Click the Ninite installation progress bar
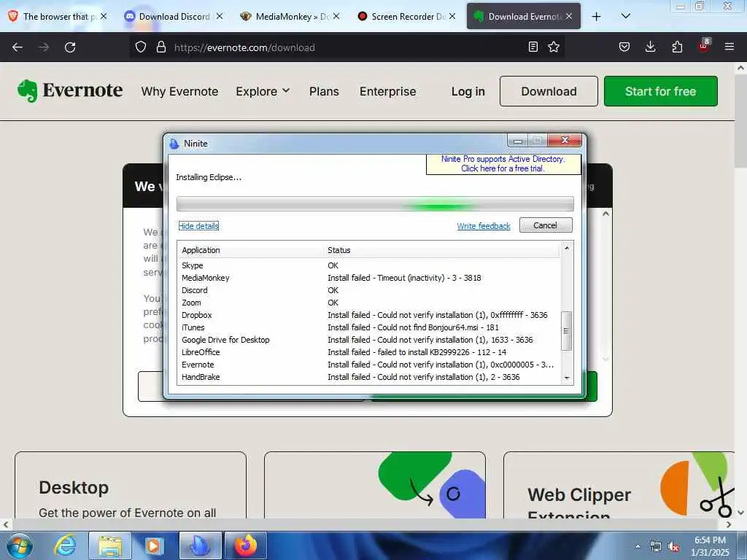This screenshot has width=747, height=560. 375,204
